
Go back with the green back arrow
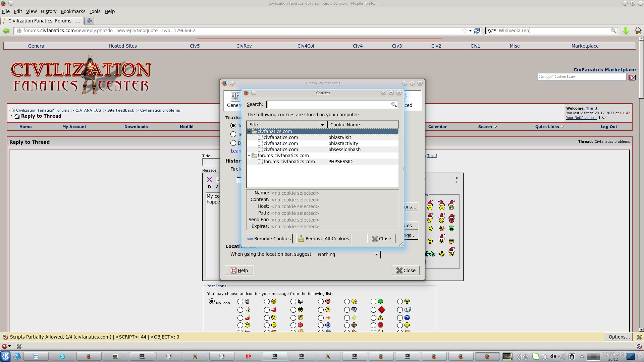pos(6,31)
